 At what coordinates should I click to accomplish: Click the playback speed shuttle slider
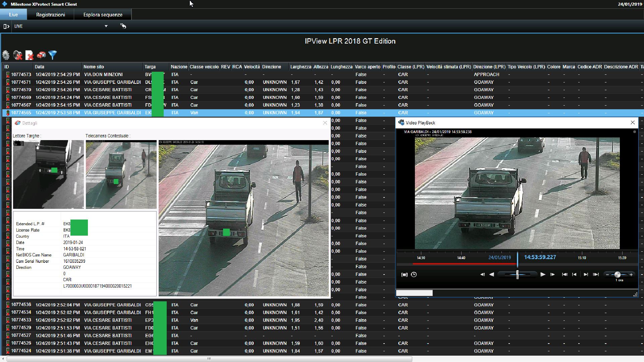click(517, 275)
